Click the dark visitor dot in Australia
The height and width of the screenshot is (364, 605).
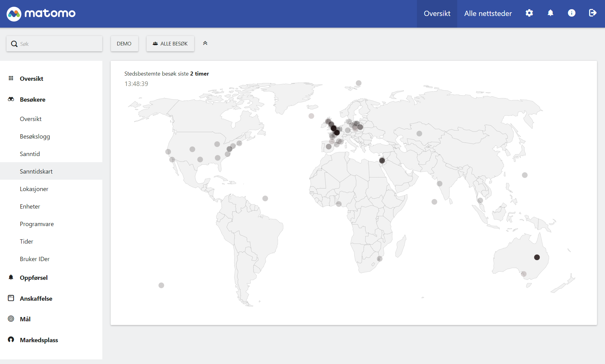click(x=537, y=257)
